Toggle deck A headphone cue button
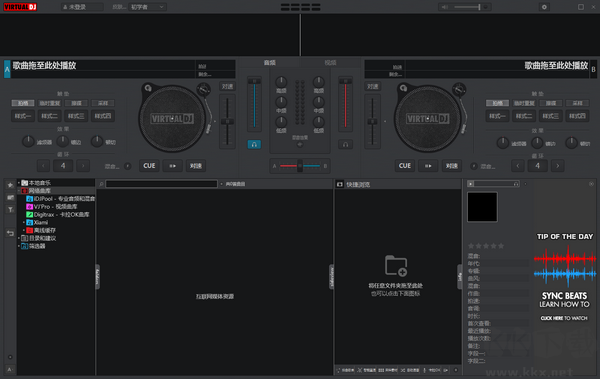This screenshot has width=600, height=379. tap(254, 144)
